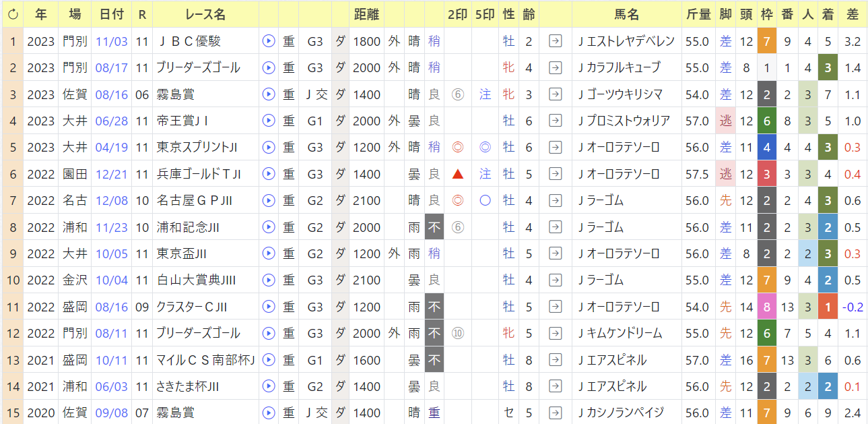The width and height of the screenshot is (868, 424).
Task: Open the arrow icon in row 11 オーロラテソーロ
Action: pyautogui.click(x=556, y=307)
